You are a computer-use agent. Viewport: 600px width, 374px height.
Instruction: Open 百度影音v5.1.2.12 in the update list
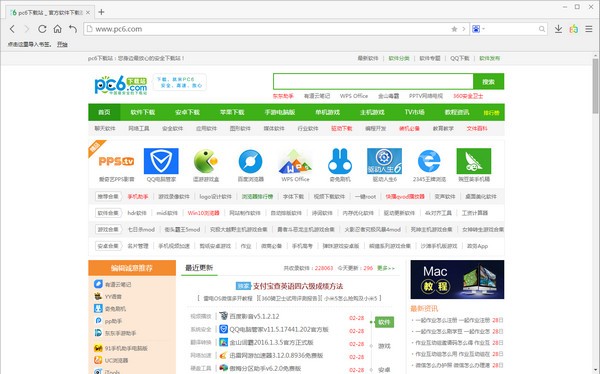click(254, 316)
